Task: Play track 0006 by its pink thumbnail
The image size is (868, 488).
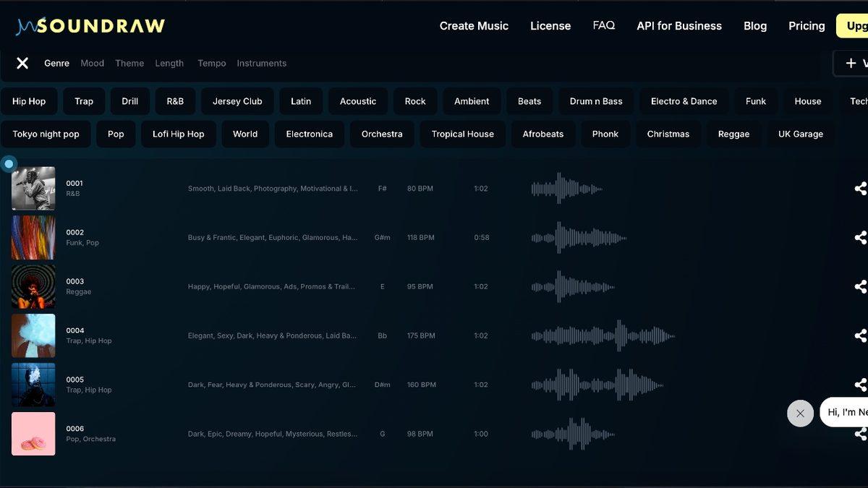Action: coord(33,434)
